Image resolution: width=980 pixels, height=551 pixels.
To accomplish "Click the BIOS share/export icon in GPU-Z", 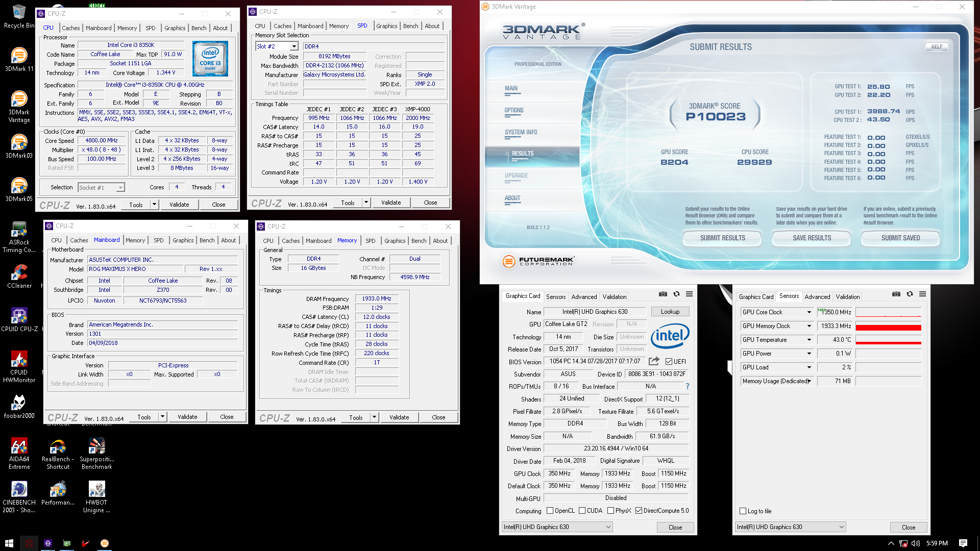I will (654, 361).
